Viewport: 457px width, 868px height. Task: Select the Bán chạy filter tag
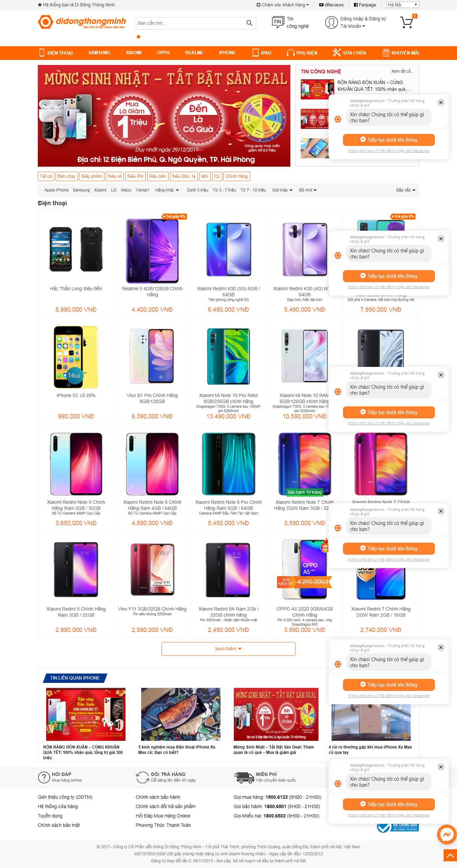tap(67, 176)
